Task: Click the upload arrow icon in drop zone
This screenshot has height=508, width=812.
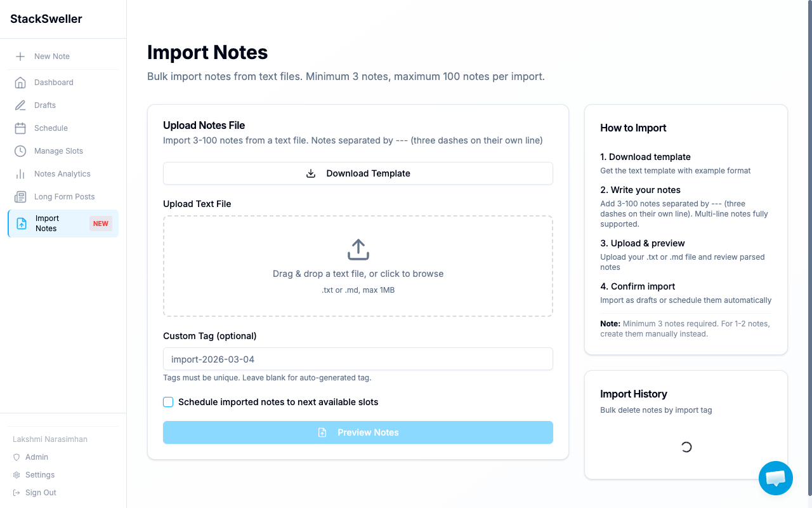Action: (358, 249)
